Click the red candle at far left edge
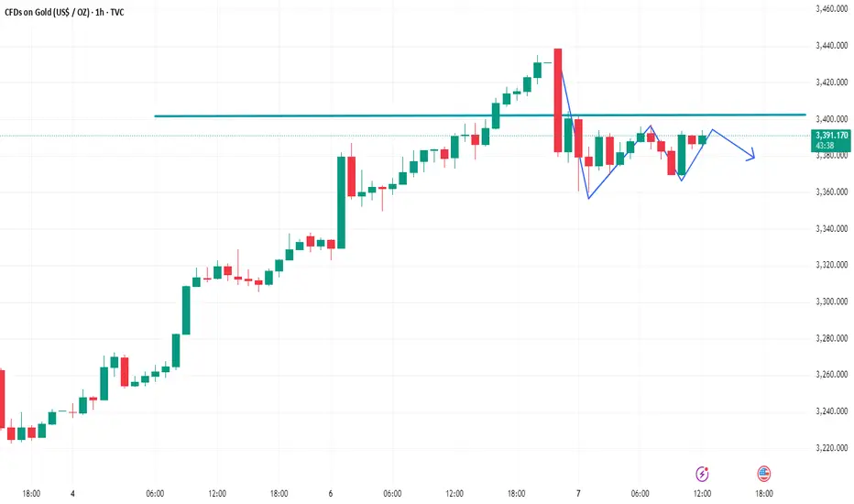 (2, 400)
